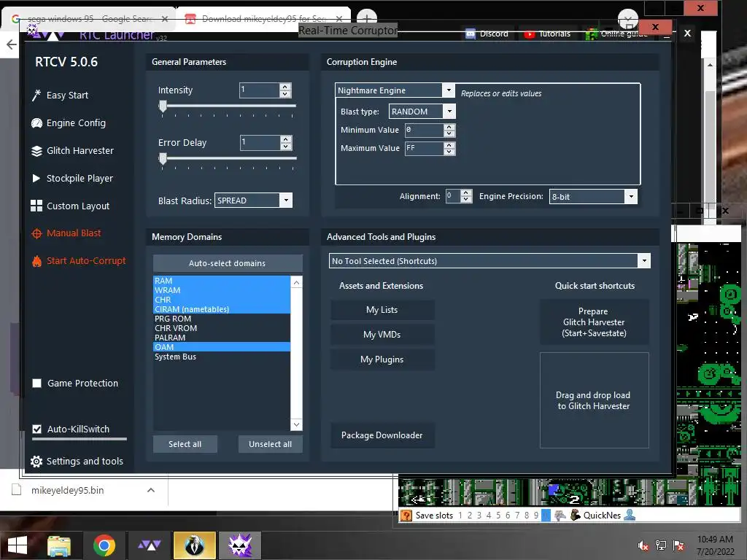747x560 pixels.
Task: Click the question block icon in emulator bar
Action: point(406,516)
